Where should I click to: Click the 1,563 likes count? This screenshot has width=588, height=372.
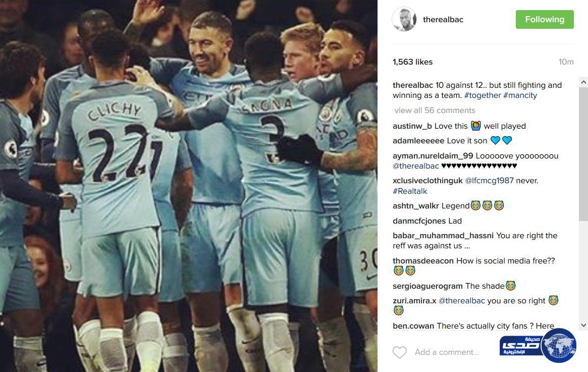[412, 62]
